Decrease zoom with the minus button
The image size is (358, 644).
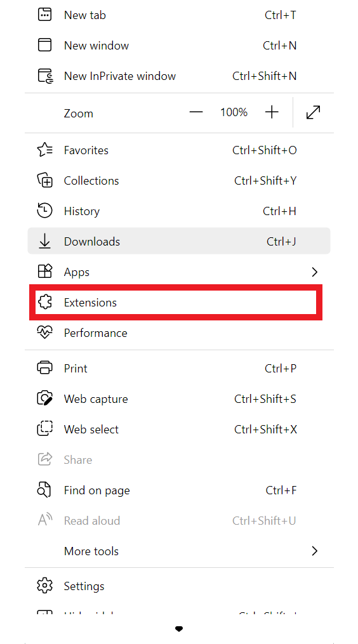coord(196,112)
